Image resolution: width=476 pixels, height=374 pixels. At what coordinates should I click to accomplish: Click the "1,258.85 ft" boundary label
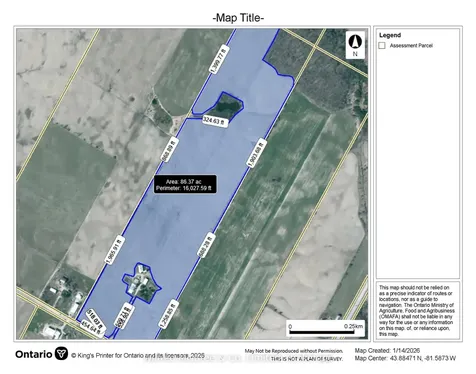(168, 314)
